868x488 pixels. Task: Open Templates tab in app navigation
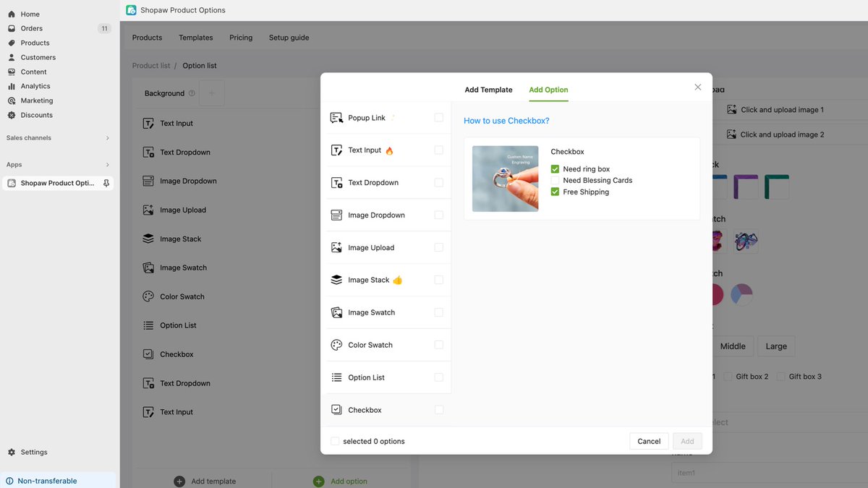(196, 38)
